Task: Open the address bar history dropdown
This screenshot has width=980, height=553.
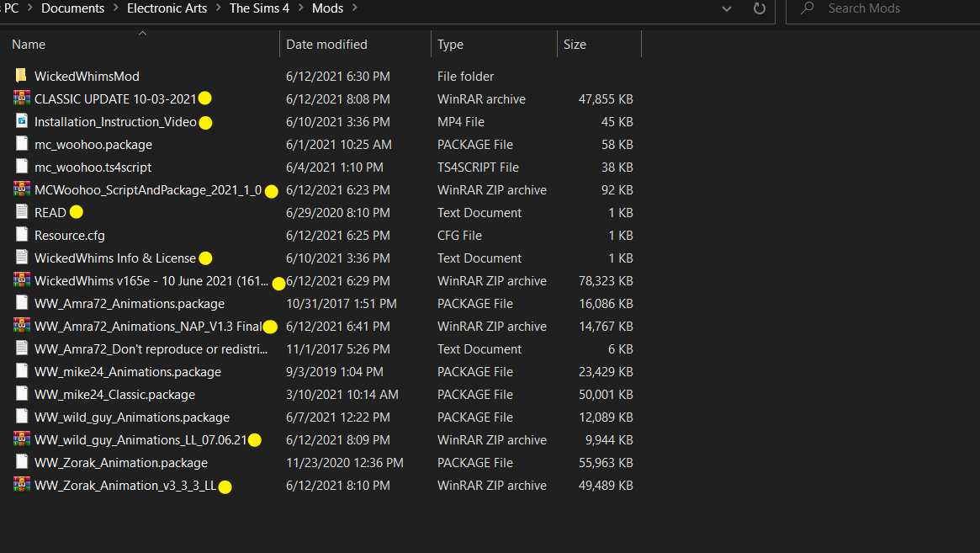Action: pyautogui.click(x=726, y=8)
